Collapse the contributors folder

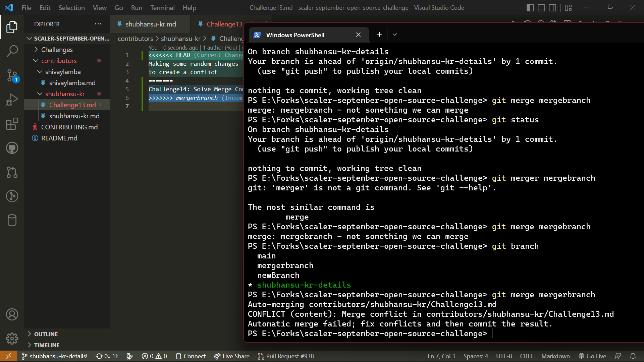[x=36, y=61]
